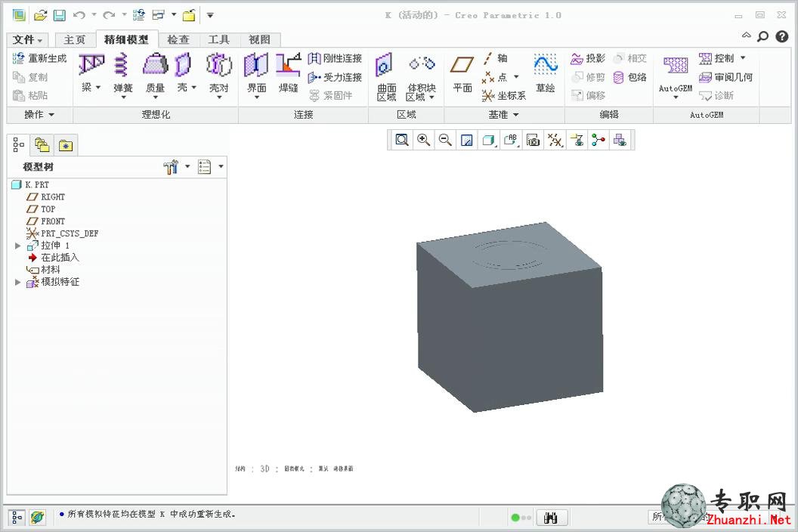The width and height of the screenshot is (798, 532).
Task: Toggle the embedded browser from status bar
Action: tap(36, 518)
